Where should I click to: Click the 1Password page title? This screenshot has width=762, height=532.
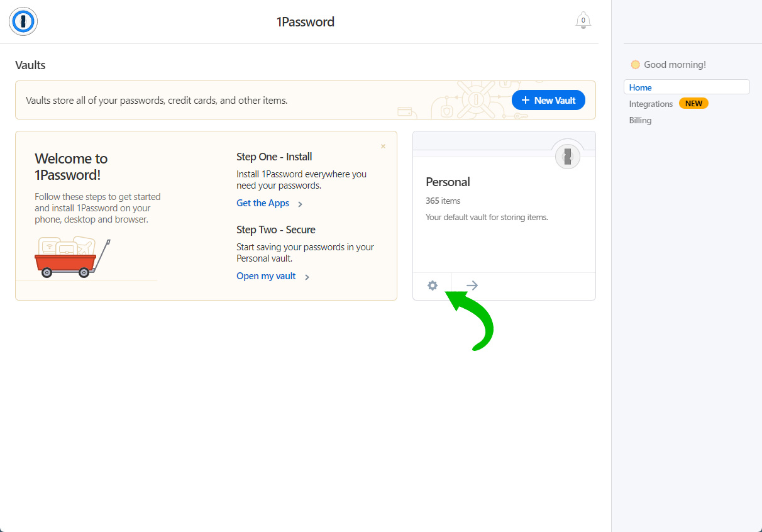click(x=306, y=22)
